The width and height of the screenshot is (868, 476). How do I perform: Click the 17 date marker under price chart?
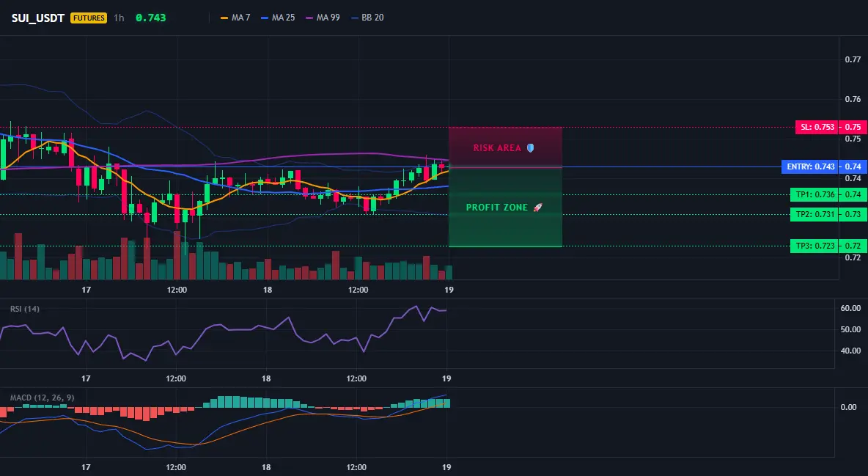(x=86, y=290)
